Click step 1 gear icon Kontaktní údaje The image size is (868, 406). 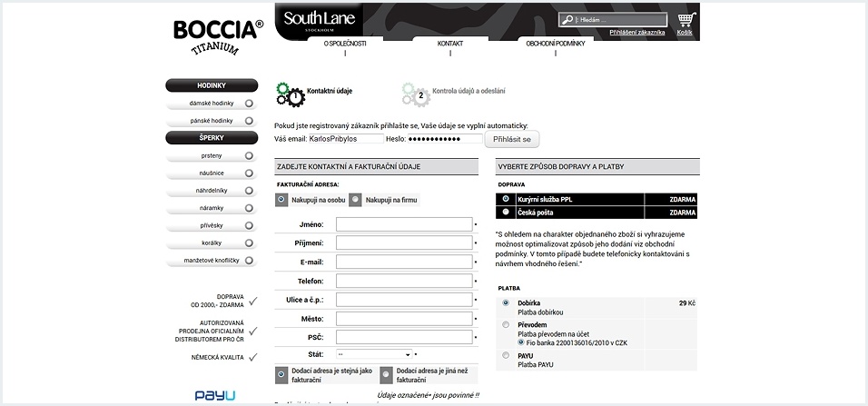click(291, 93)
